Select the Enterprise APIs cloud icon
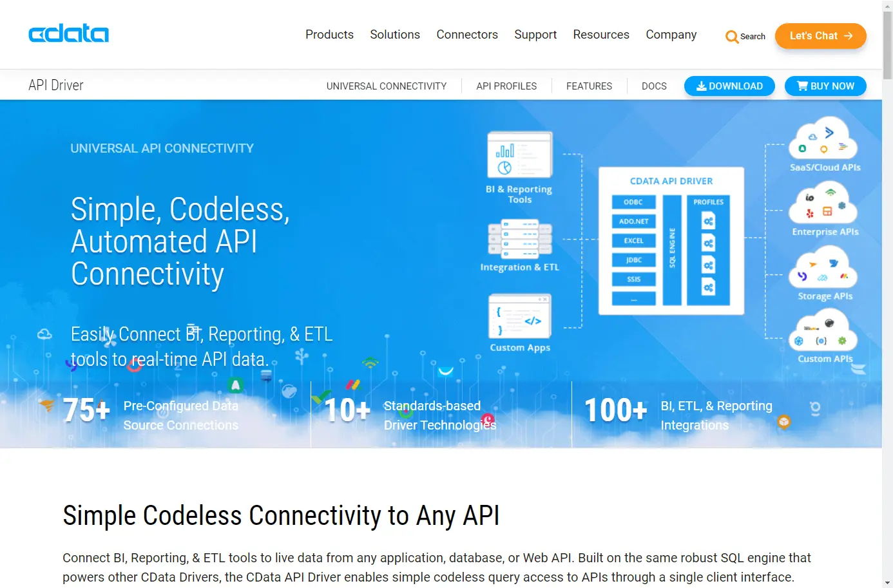The image size is (893, 588). point(823,204)
